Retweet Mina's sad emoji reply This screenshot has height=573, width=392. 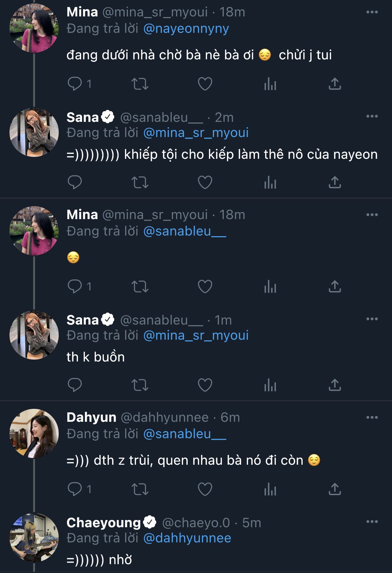(x=140, y=287)
